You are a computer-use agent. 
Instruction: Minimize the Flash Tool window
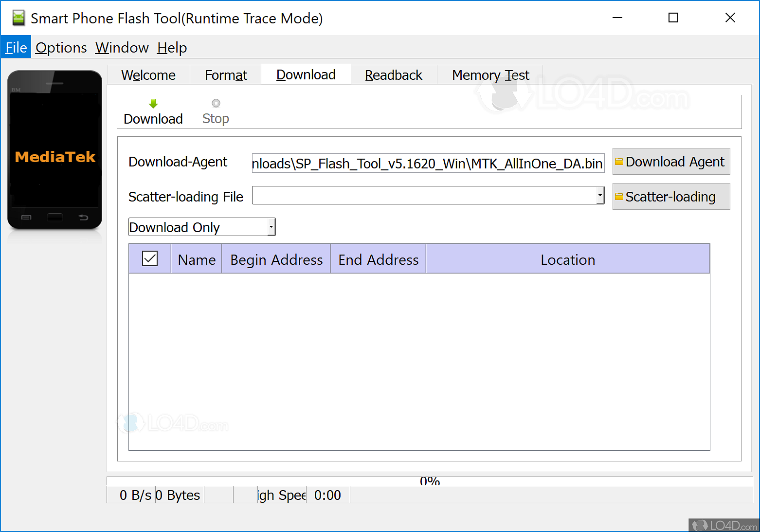(x=617, y=18)
